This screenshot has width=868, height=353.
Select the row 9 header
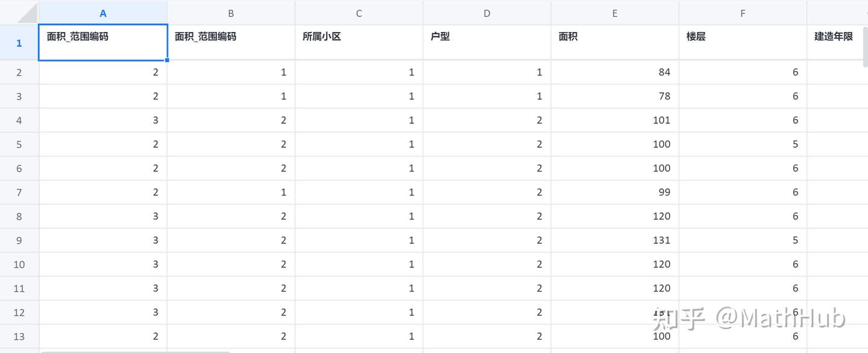[x=19, y=240]
